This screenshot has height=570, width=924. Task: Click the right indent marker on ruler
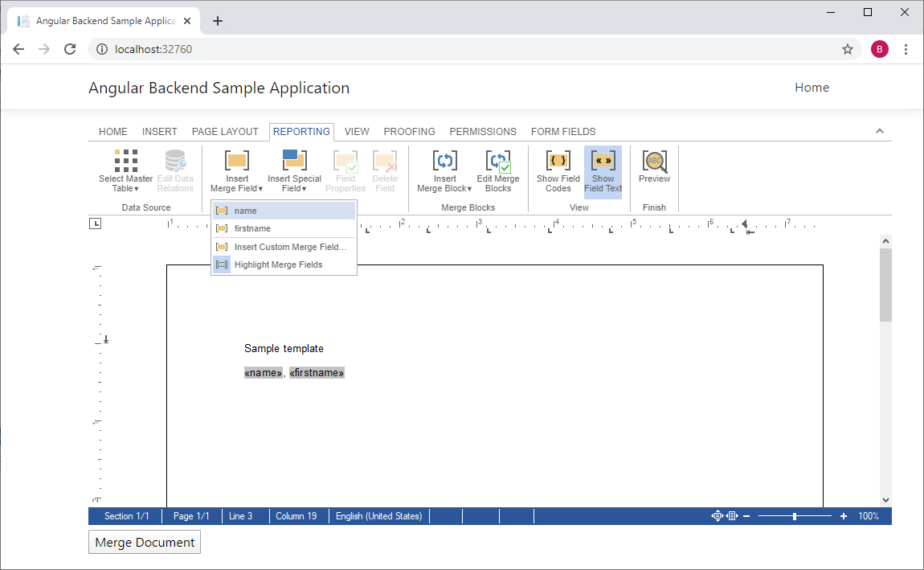pyautogui.click(x=744, y=224)
